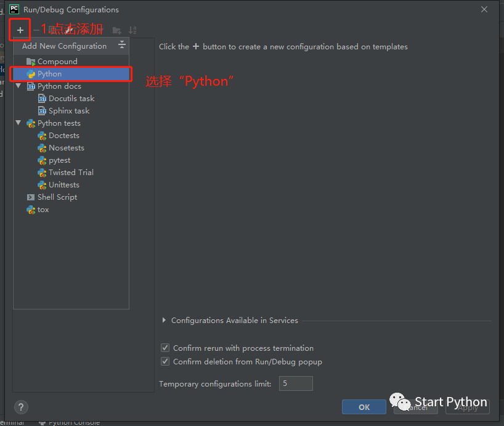Choose Twisted Trial configuration type

coord(71,173)
